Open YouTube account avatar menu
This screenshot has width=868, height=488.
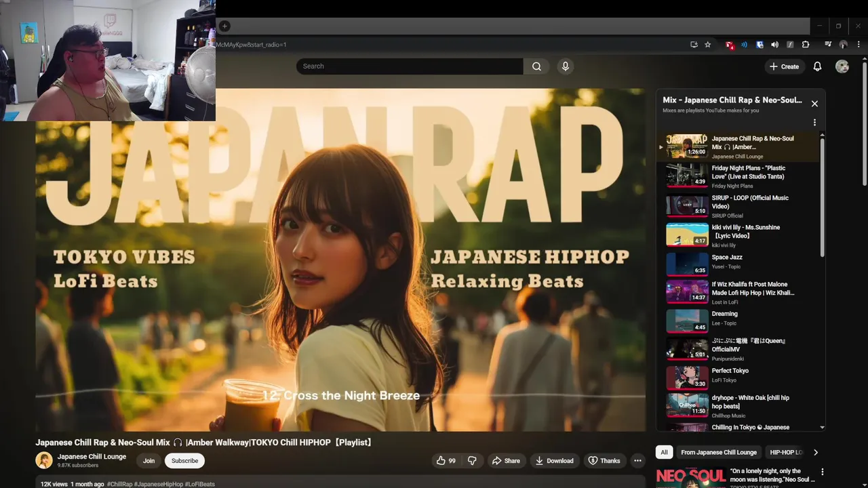pyautogui.click(x=842, y=66)
